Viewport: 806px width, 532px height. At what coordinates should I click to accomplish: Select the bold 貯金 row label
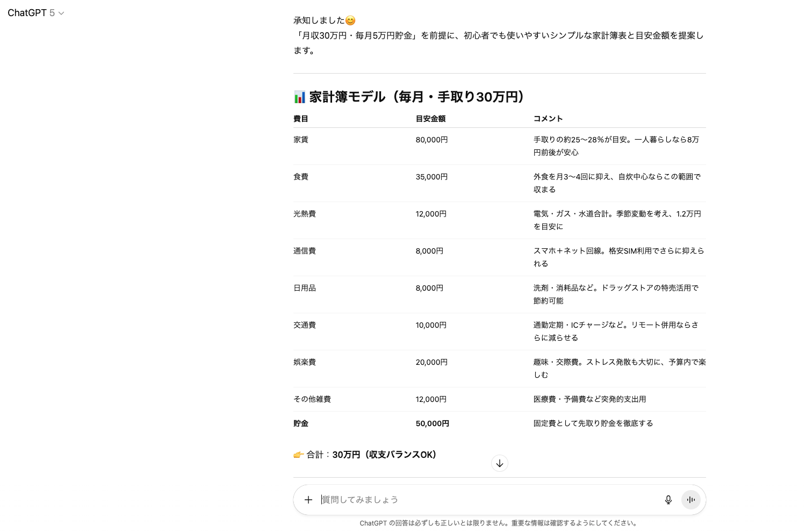(x=301, y=423)
